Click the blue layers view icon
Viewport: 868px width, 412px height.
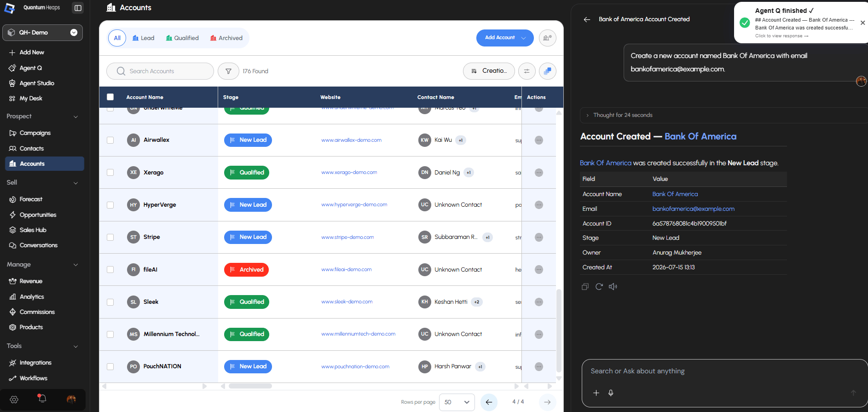pyautogui.click(x=547, y=71)
